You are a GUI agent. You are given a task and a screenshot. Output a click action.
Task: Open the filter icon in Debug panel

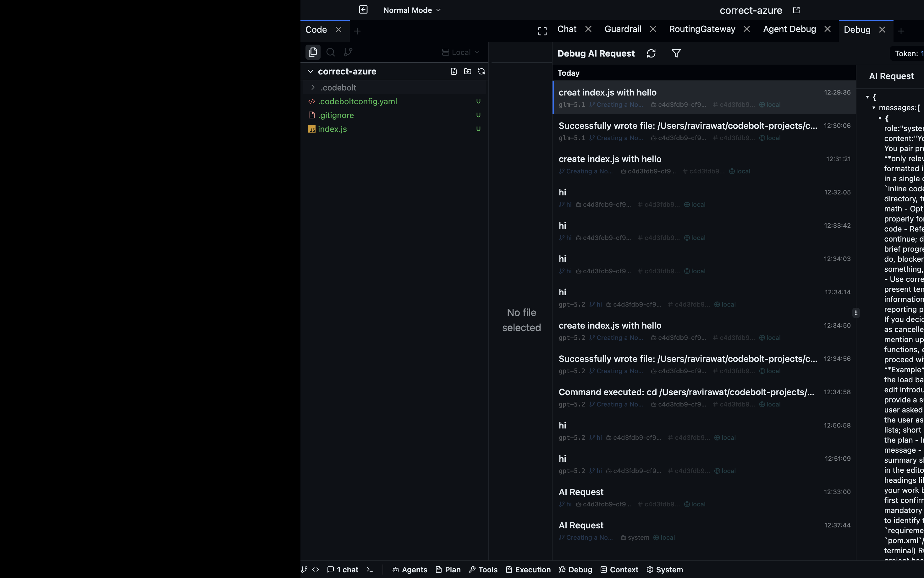pyautogui.click(x=676, y=53)
